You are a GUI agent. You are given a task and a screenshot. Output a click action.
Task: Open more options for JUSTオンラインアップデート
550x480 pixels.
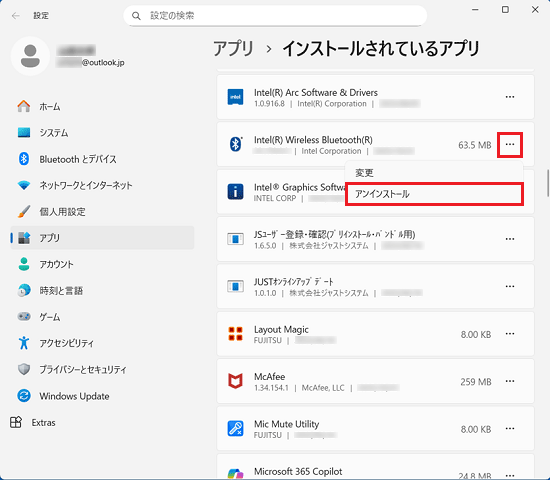tap(510, 286)
